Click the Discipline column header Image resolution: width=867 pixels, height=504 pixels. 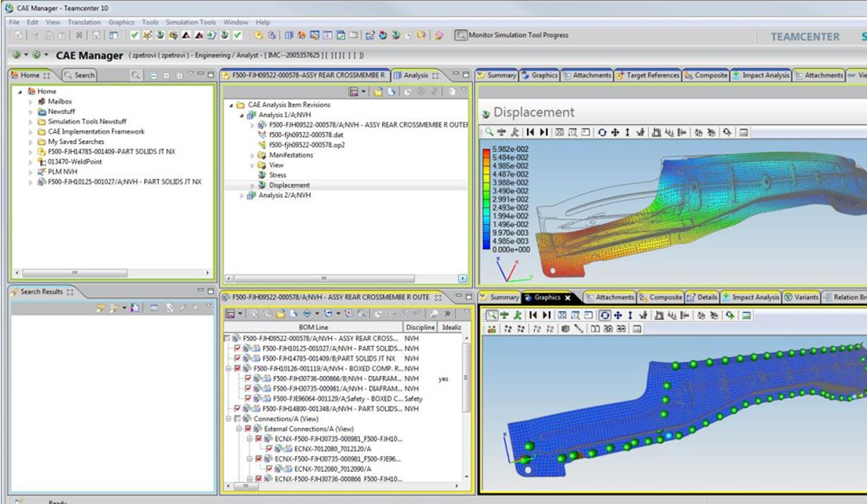pyautogui.click(x=420, y=327)
